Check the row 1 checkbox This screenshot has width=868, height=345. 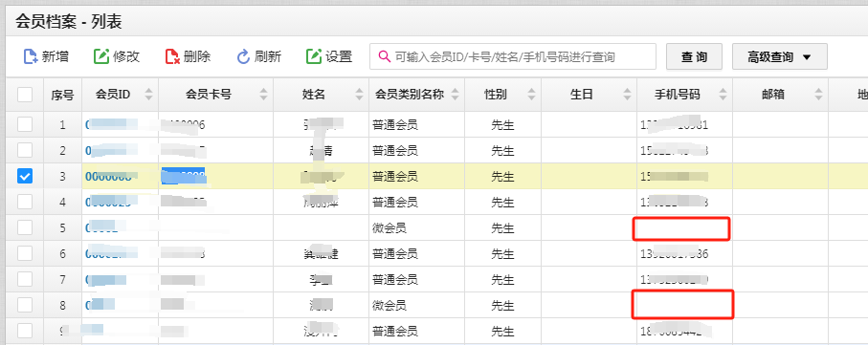click(25, 124)
